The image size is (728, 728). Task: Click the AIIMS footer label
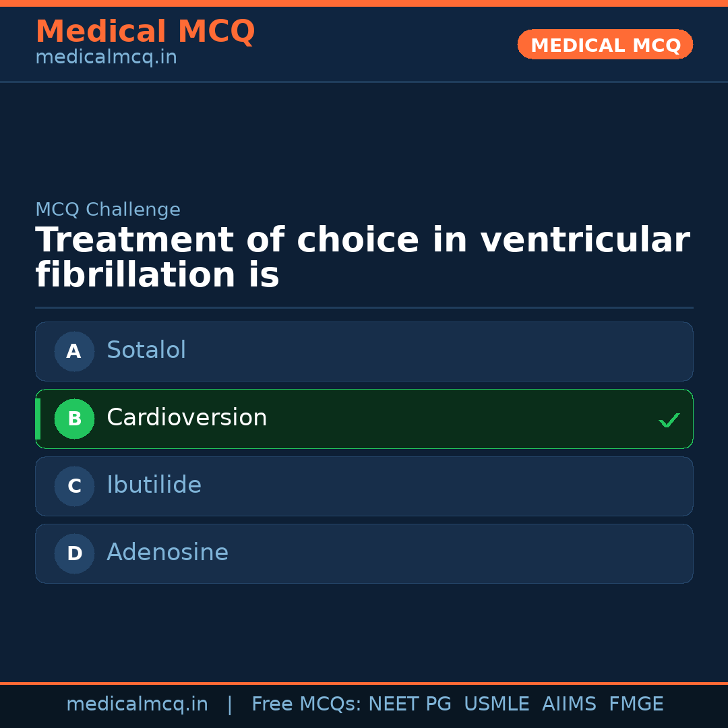(570, 704)
